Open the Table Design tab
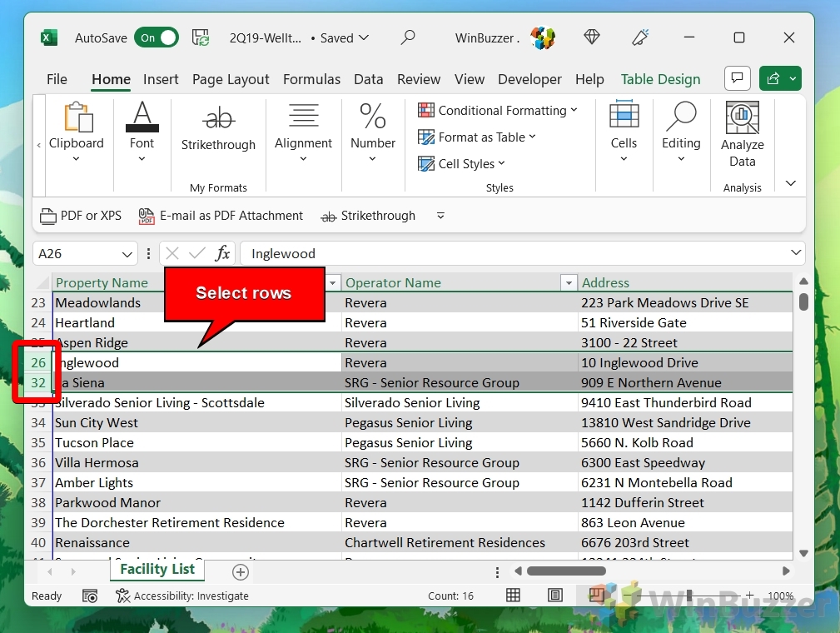 pyautogui.click(x=660, y=79)
